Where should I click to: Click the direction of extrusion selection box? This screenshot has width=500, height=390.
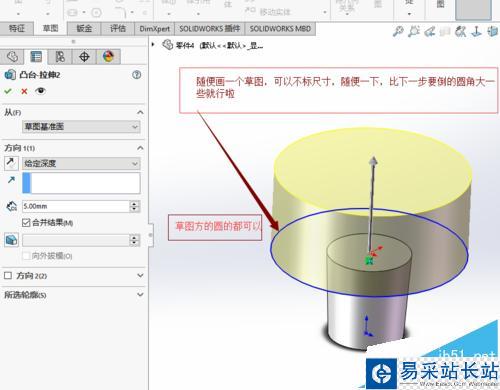(81, 183)
